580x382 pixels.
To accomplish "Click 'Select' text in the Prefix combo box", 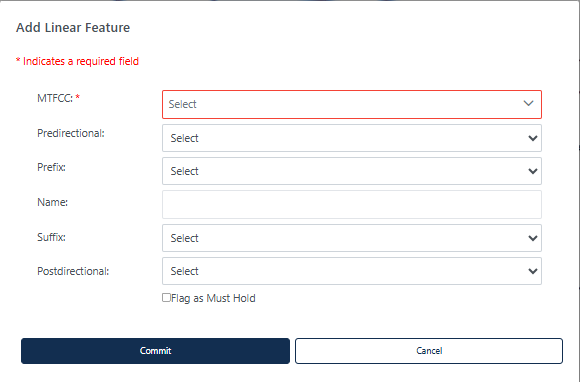I will (184, 171).
